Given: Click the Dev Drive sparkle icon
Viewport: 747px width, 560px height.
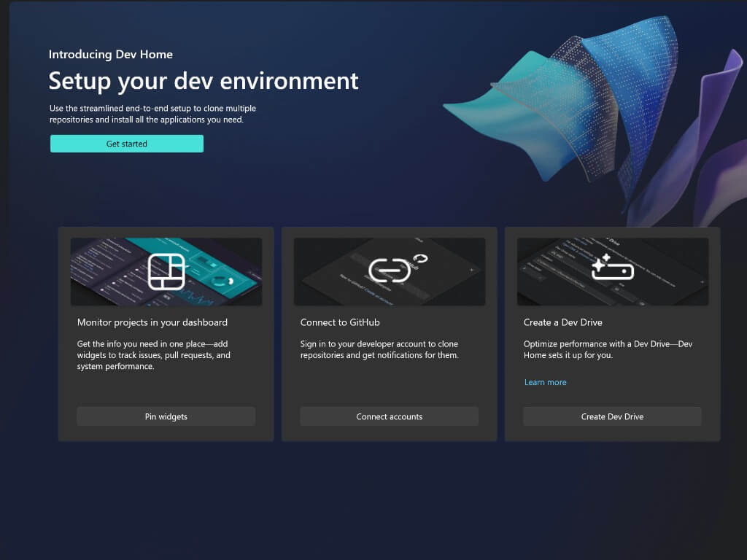Looking at the screenshot, I should click(612, 268).
